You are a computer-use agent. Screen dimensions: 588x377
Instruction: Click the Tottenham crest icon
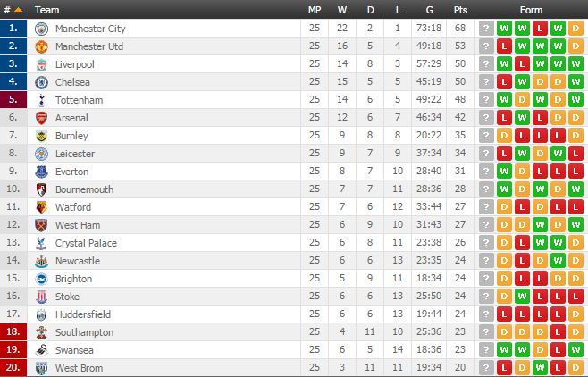[x=40, y=100]
